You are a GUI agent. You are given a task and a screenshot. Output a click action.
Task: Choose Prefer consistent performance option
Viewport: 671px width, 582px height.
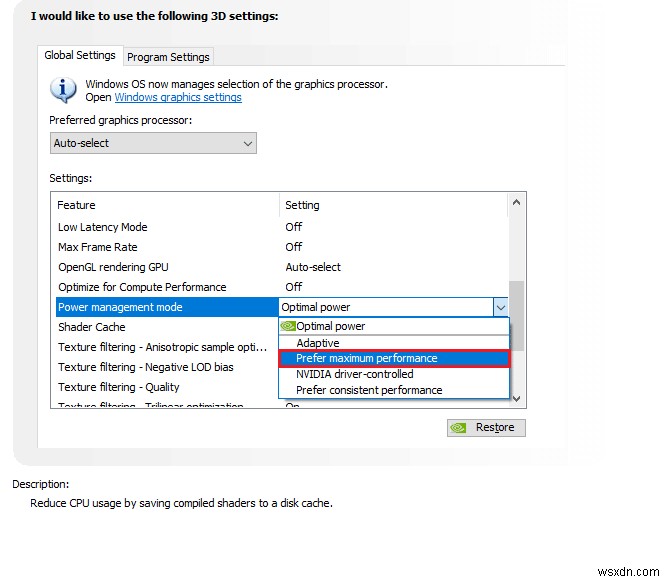click(x=369, y=390)
